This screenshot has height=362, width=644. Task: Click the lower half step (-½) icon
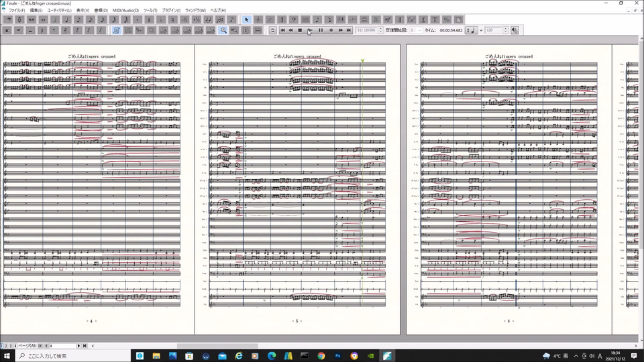pyautogui.click(x=184, y=19)
